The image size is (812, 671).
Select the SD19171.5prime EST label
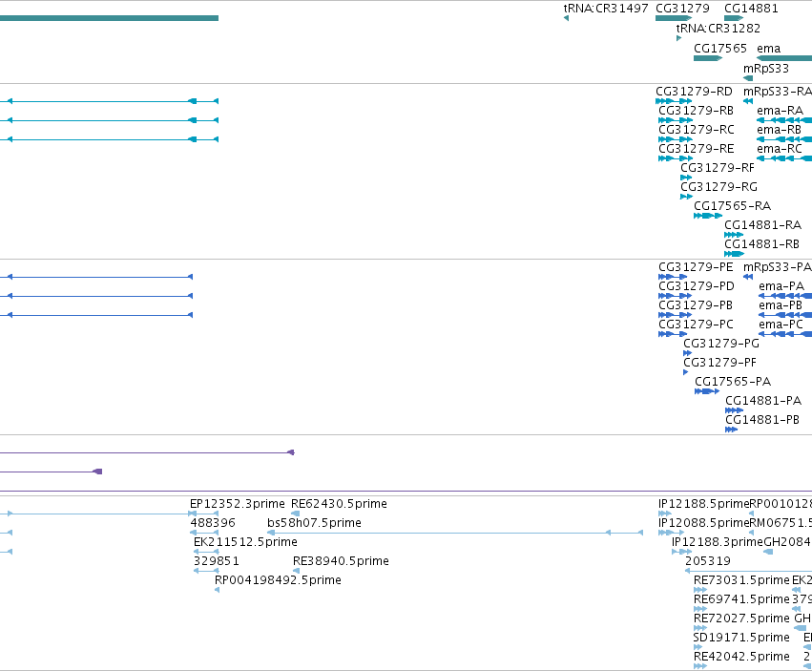coord(741,638)
